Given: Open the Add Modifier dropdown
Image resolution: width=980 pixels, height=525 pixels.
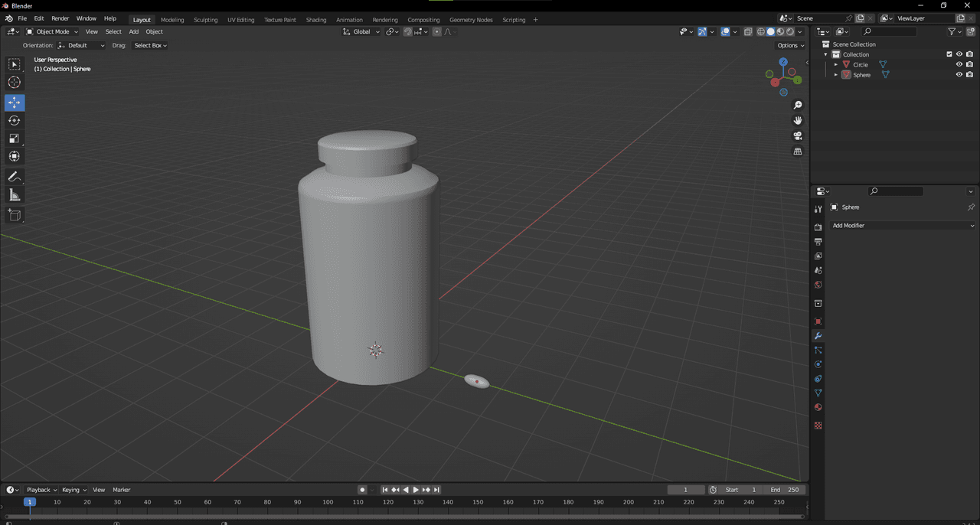Looking at the screenshot, I should (903, 226).
